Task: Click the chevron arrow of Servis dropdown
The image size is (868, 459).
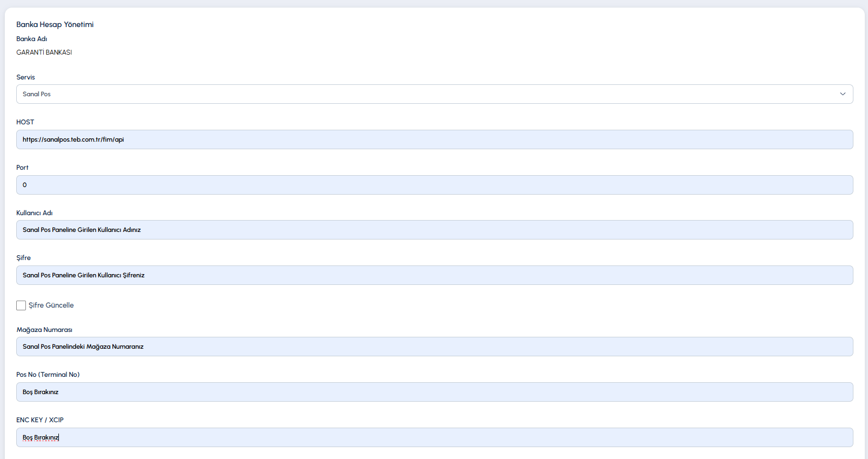Action: pos(843,94)
